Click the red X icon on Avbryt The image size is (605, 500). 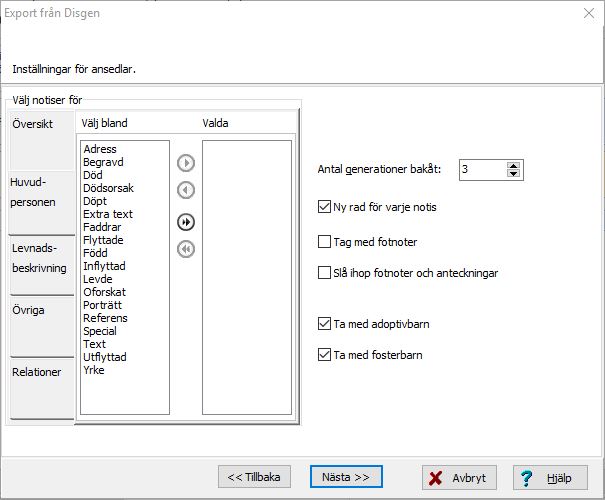point(435,478)
